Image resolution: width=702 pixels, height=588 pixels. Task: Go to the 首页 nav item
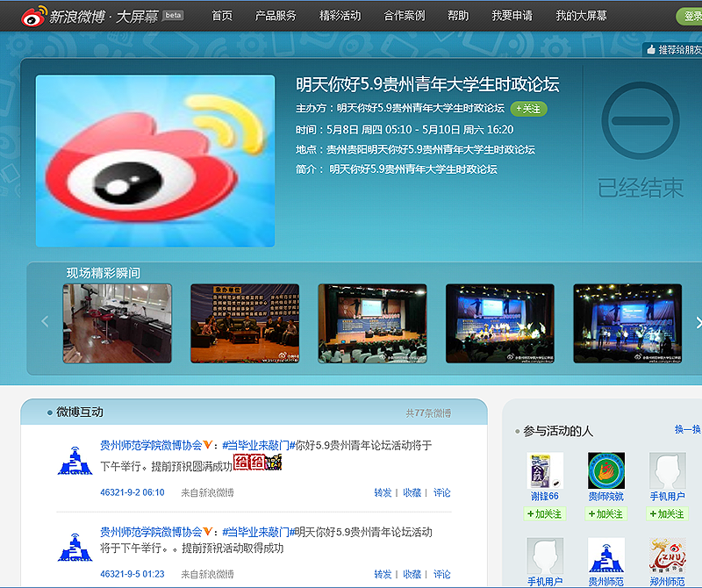222,16
